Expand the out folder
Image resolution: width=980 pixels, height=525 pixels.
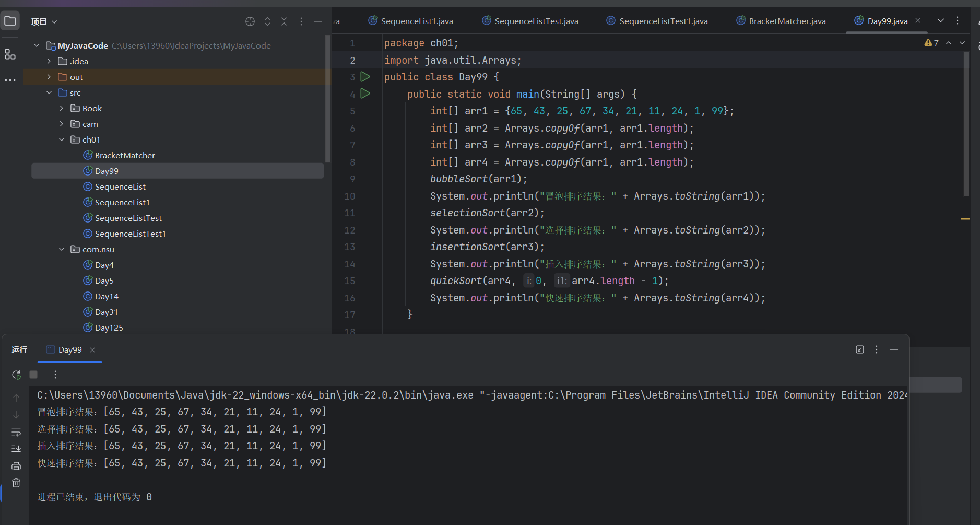click(x=49, y=77)
